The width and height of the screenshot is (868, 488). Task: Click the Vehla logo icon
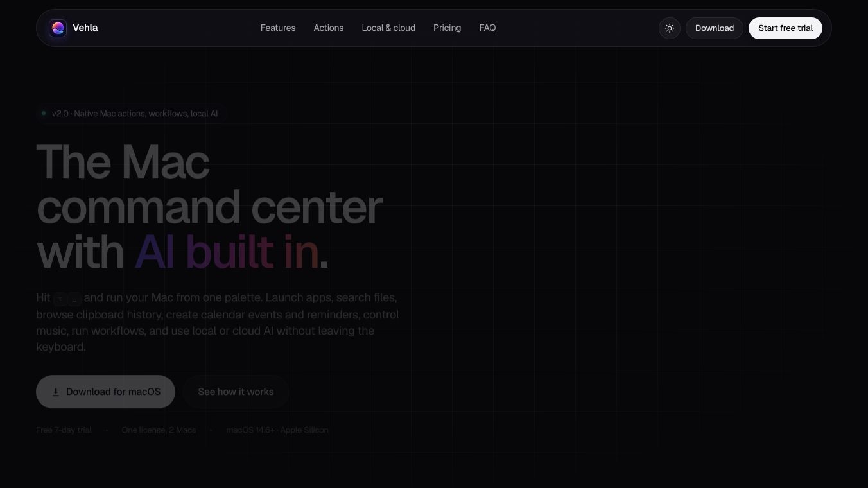(x=58, y=28)
